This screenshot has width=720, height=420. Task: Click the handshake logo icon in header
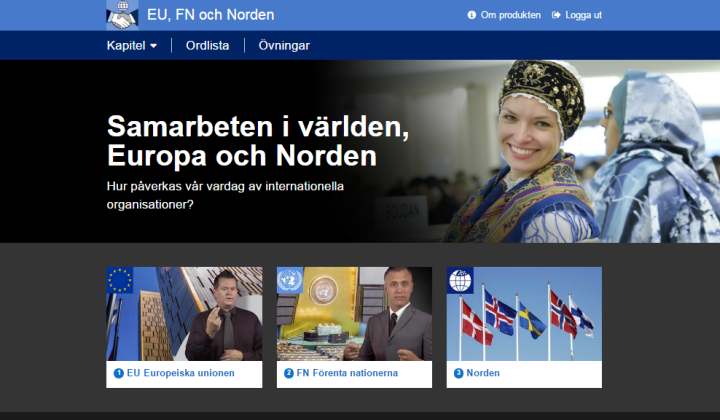point(122,15)
